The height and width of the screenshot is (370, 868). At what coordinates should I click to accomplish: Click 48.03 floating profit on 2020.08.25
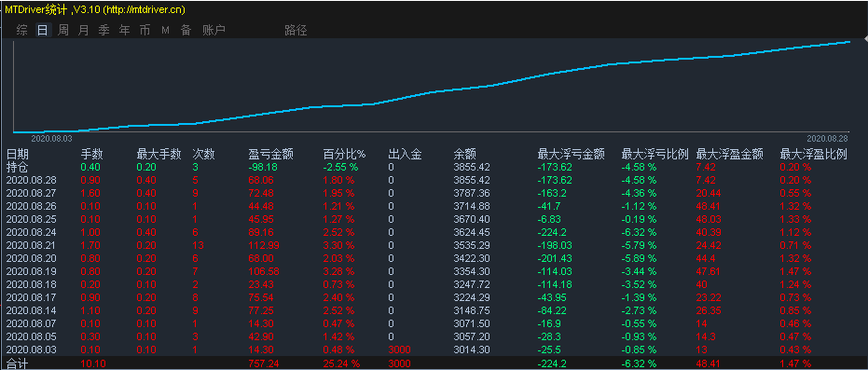pyautogui.click(x=709, y=219)
